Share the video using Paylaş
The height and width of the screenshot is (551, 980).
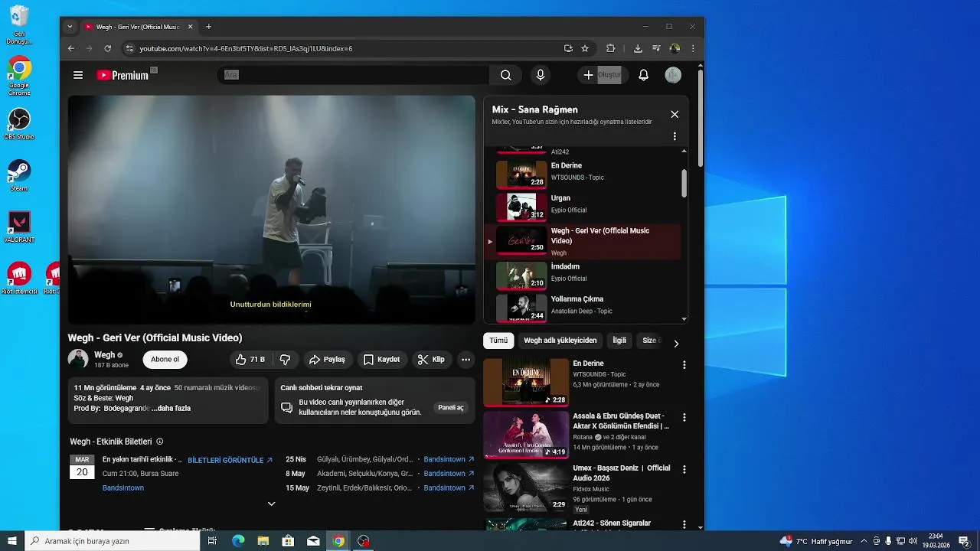[327, 360]
